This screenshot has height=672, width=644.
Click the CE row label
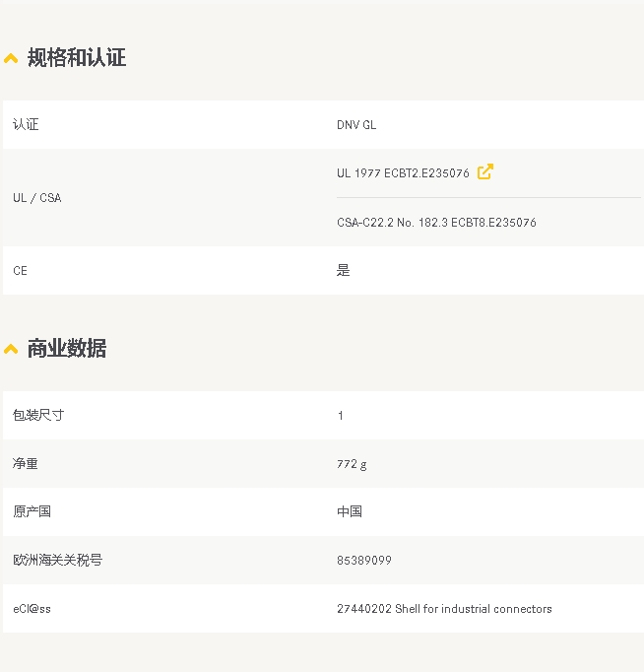[20, 271]
